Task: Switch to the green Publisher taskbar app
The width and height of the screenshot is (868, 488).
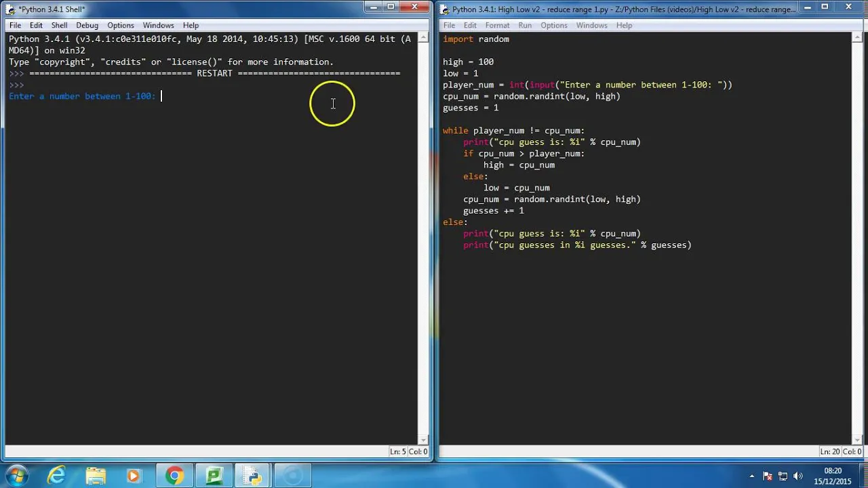Action: point(214,476)
